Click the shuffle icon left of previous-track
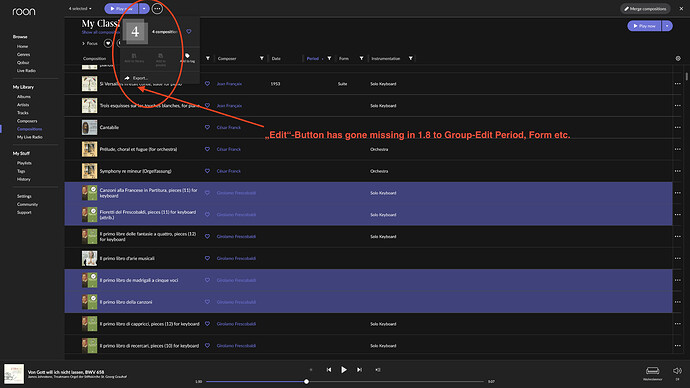Screen dimensions: 690x388 [x=311, y=370]
